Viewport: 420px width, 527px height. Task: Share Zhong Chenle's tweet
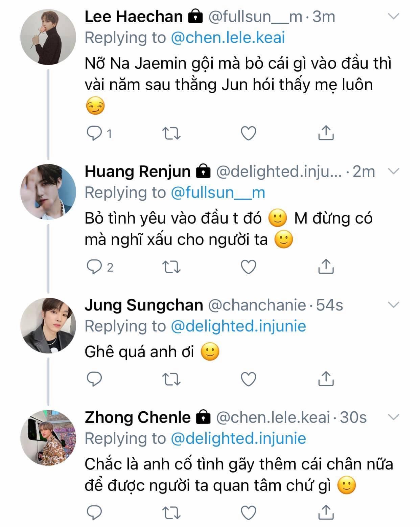click(x=326, y=512)
